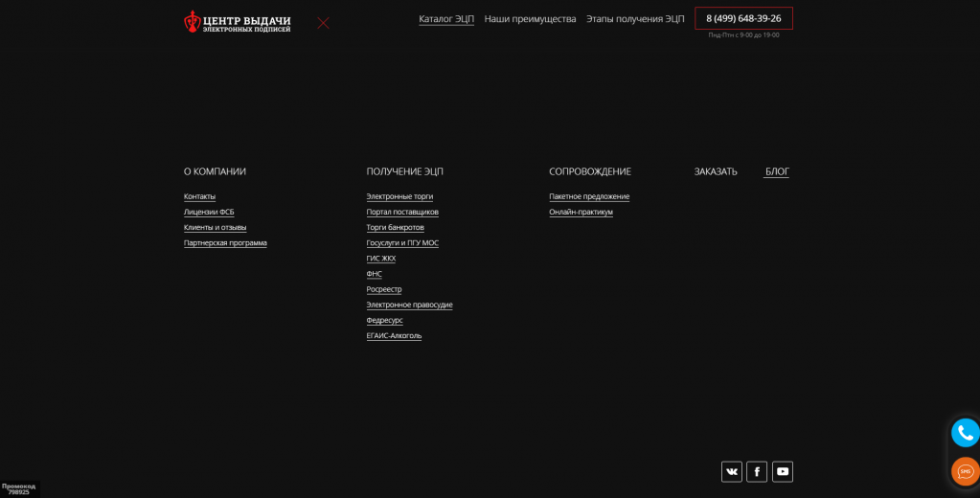Image resolution: width=980 pixels, height=498 pixels.
Task: Open the Facebook page icon
Action: [757, 471]
